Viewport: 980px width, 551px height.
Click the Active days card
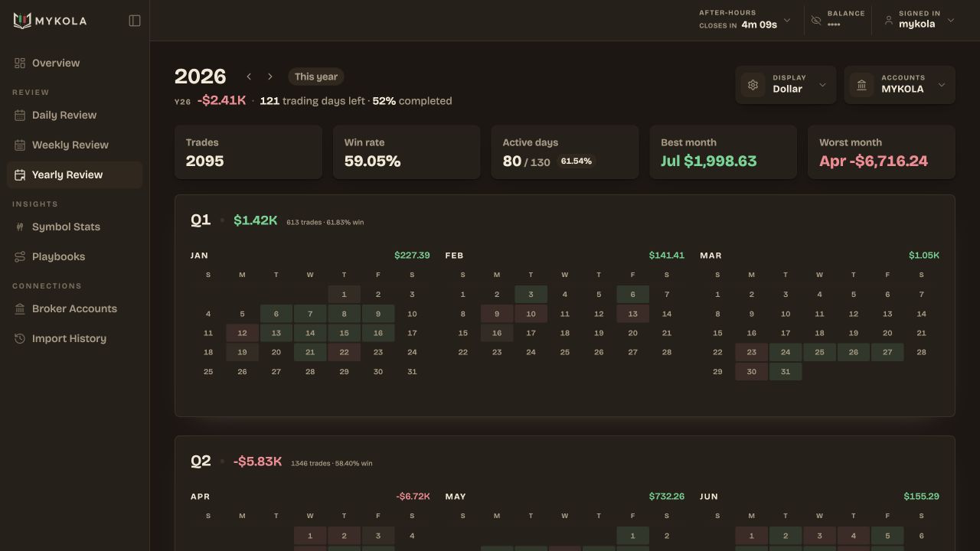click(x=565, y=152)
